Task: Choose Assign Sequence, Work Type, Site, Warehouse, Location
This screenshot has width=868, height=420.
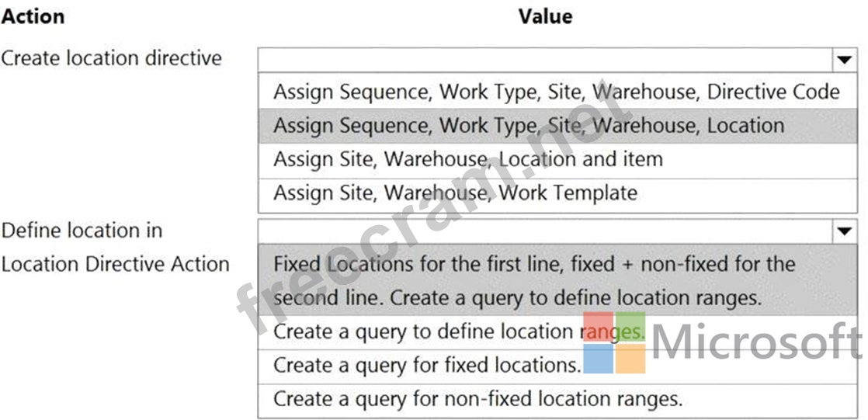Action: [529, 126]
